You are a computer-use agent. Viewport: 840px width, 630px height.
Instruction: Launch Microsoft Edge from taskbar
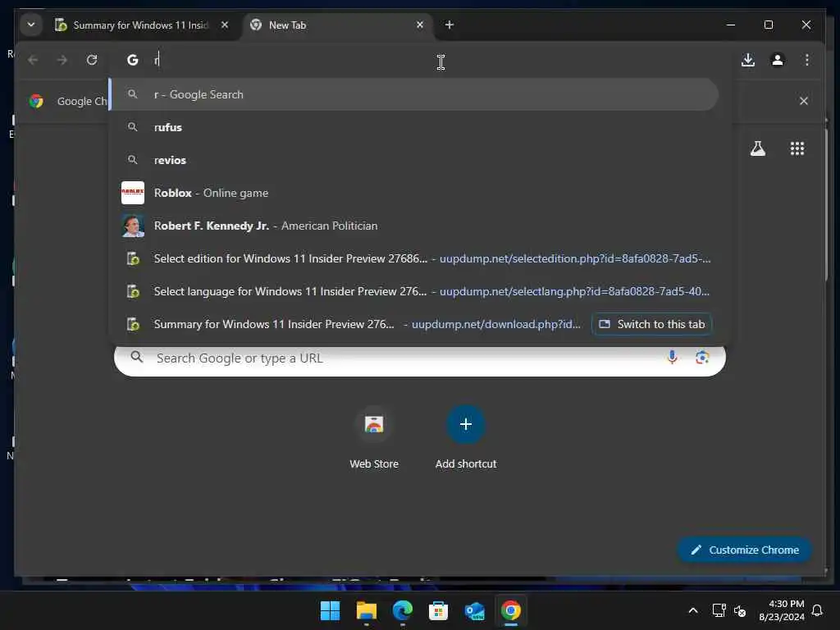point(402,610)
